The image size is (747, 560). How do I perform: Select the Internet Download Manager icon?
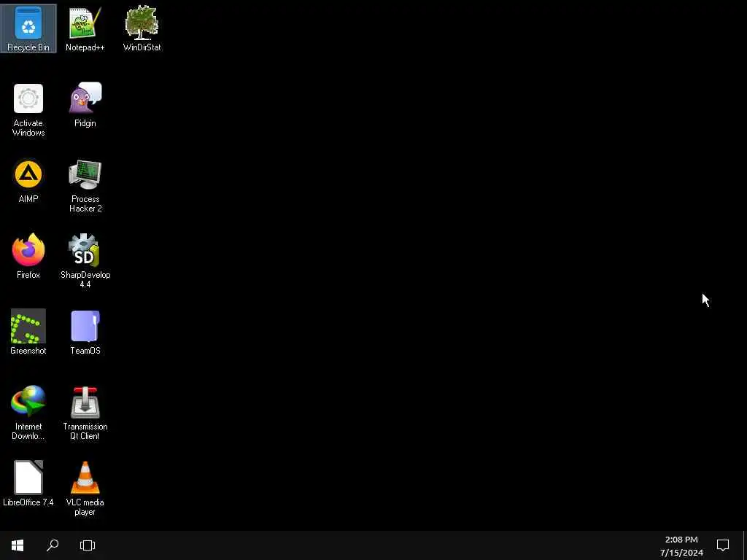tap(28, 402)
